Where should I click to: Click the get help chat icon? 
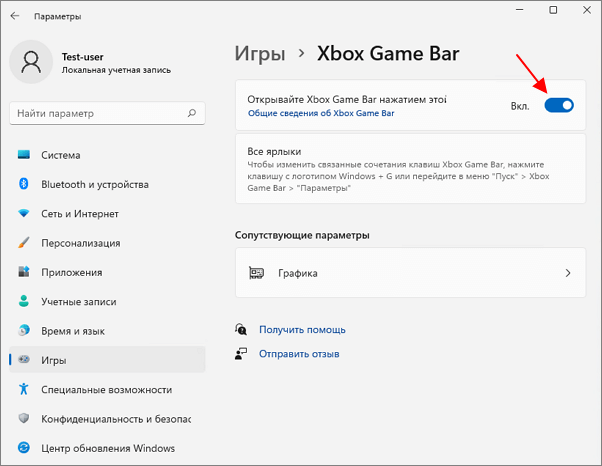(x=241, y=329)
